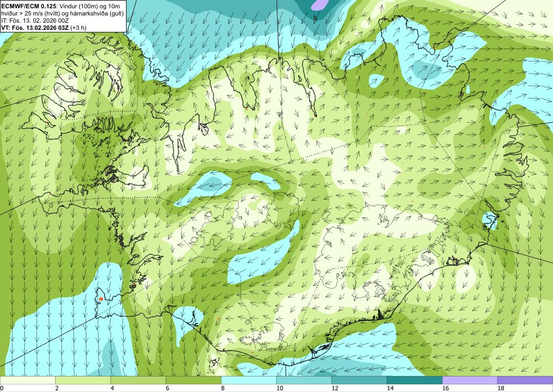The width and height of the screenshot is (553, 392).
Task: Click the medium green 4–6 m/s legend swatch
Action: pos(138,380)
